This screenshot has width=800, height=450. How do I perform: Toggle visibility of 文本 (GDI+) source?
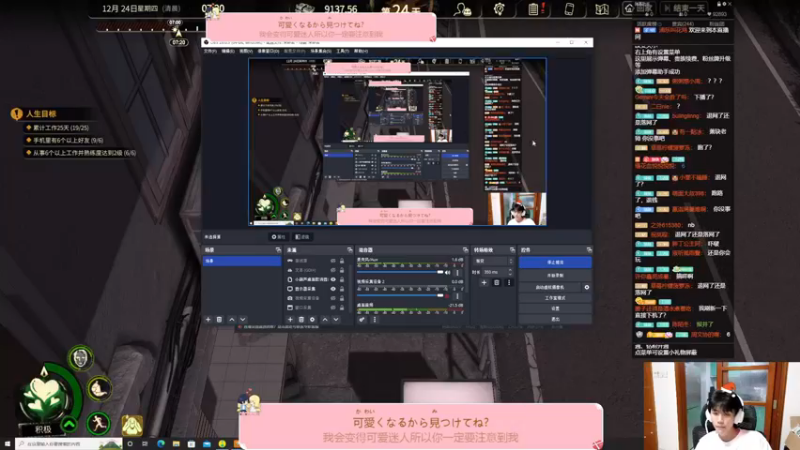[x=333, y=270]
